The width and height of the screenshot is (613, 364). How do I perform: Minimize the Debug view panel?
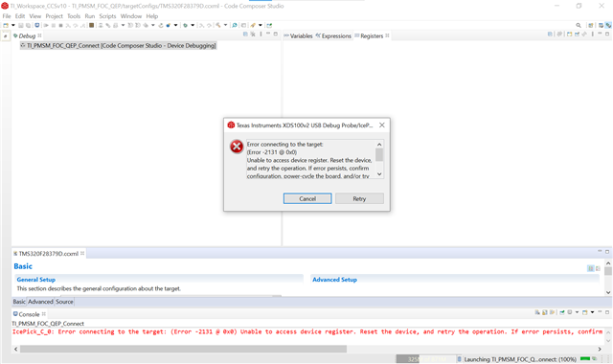[x=268, y=34]
